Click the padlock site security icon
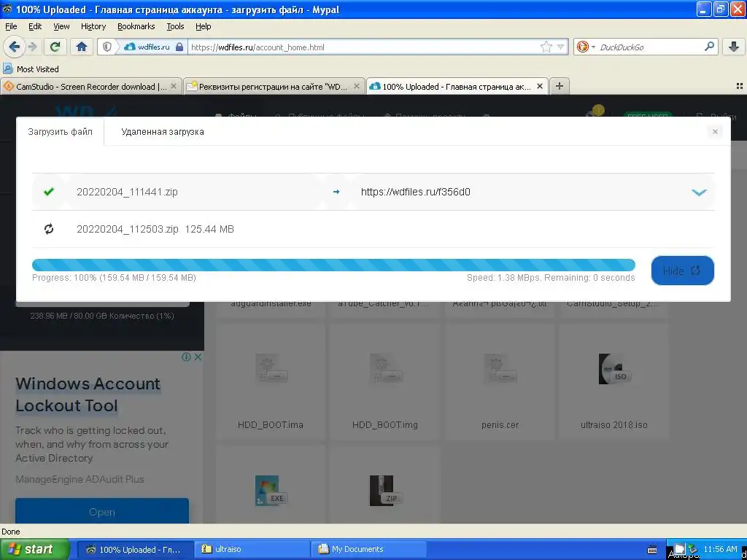This screenshot has width=747, height=560. (179, 47)
